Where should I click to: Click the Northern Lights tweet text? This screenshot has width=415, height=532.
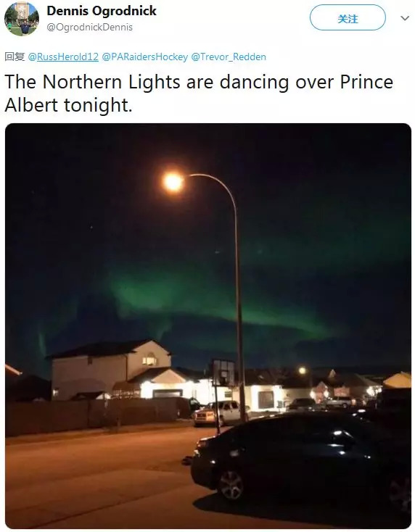pos(199,93)
